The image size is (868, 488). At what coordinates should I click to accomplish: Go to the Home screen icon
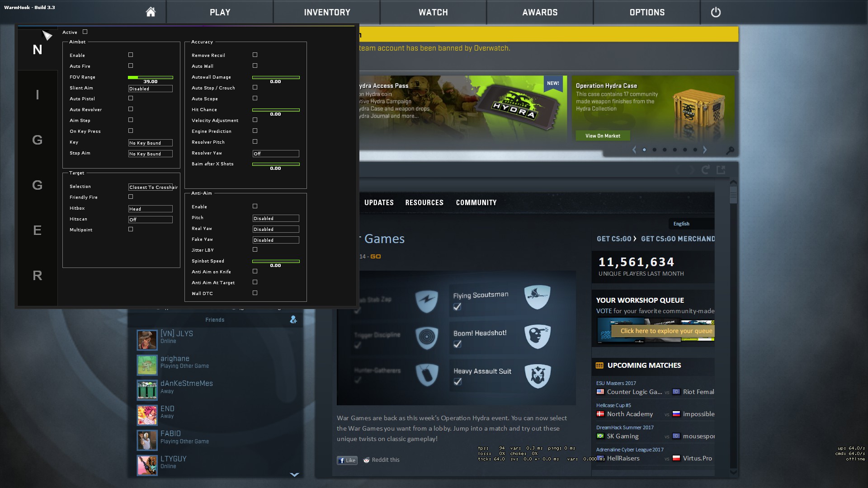point(151,12)
